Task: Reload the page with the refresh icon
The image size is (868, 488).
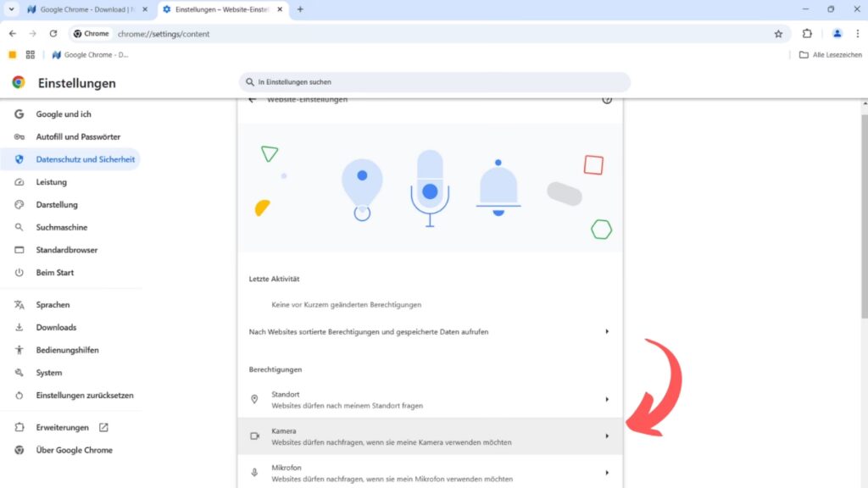Action: pyautogui.click(x=53, y=34)
